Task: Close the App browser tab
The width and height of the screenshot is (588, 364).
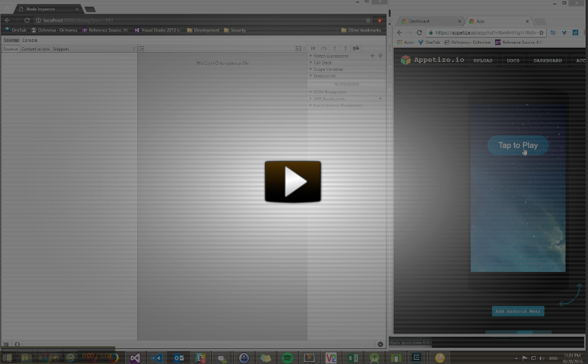Action: [x=527, y=21]
